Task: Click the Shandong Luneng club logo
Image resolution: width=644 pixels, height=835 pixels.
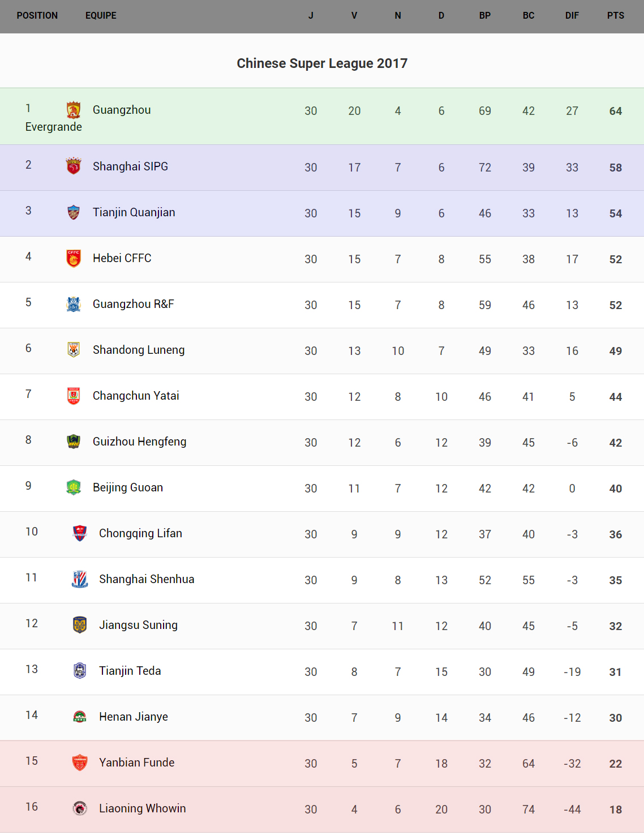Action: [74, 350]
